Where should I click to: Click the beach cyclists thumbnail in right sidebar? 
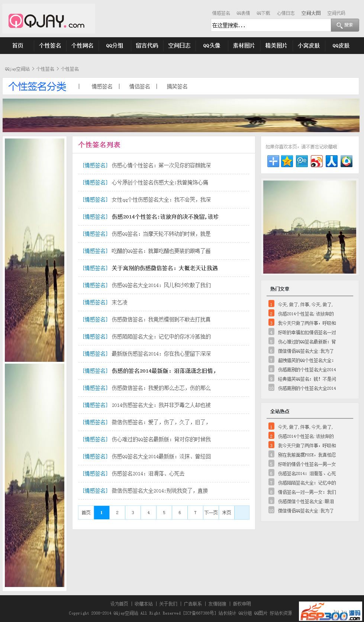309,227
